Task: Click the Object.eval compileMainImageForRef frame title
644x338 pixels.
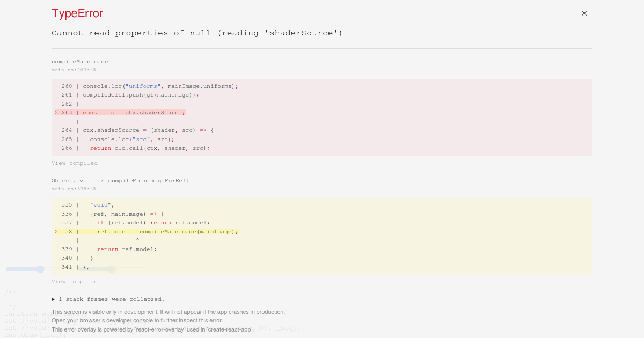Action: 120,181
